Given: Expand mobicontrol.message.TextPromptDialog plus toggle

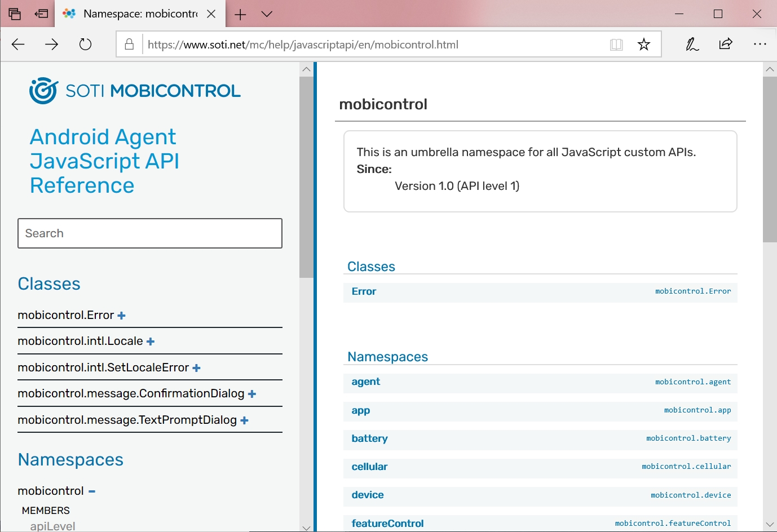Looking at the screenshot, I should pos(244,420).
